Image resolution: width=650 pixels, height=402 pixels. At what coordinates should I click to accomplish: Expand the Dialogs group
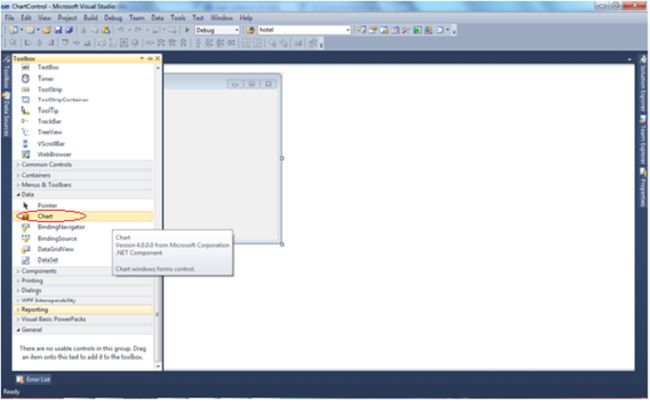pos(18,291)
